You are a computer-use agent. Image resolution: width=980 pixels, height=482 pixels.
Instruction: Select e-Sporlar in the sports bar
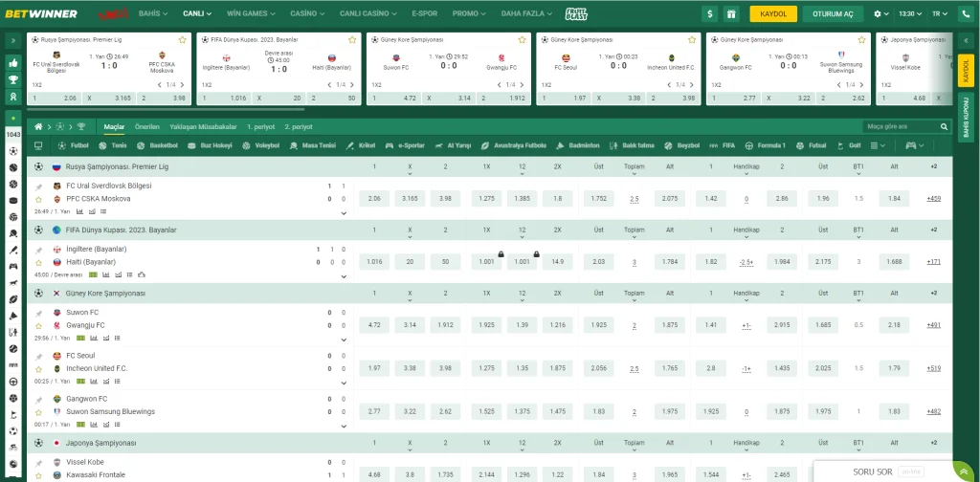pos(405,145)
